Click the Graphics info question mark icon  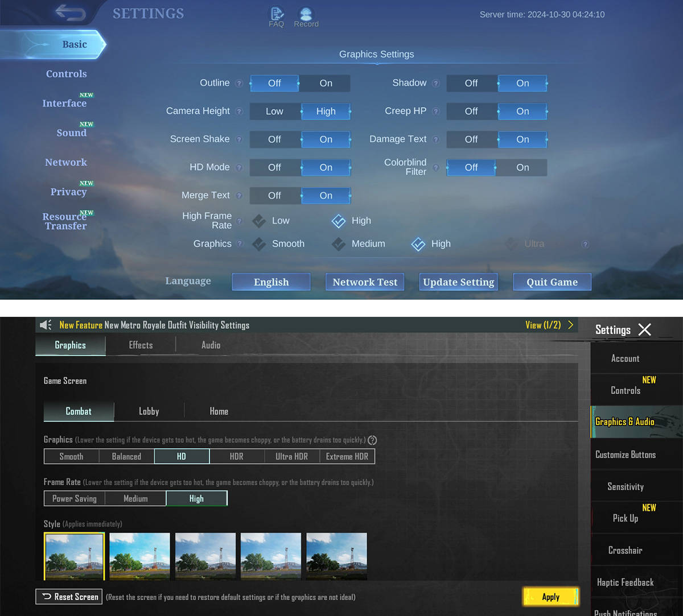tap(372, 440)
